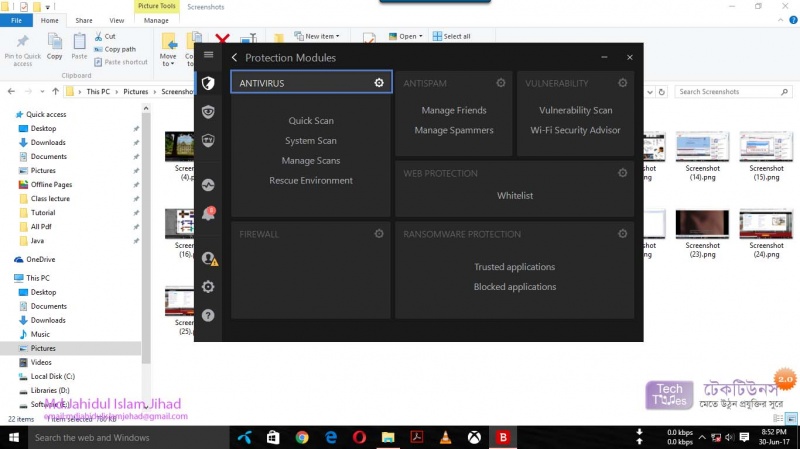Viewport: 800px width, 449px height.
Task: Open Web Protection settings gear
Action: pyautogui.click(x=623, y=173)
